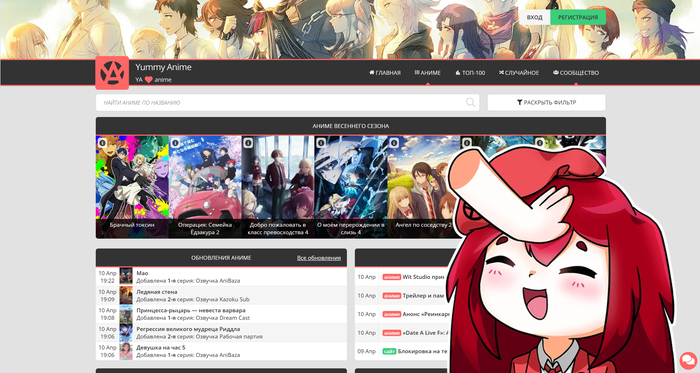The height and width of the screenshot is (373, 700).
Task: Click info icon on Добро пожаловать в класс poster
Action: coord(248,143)
